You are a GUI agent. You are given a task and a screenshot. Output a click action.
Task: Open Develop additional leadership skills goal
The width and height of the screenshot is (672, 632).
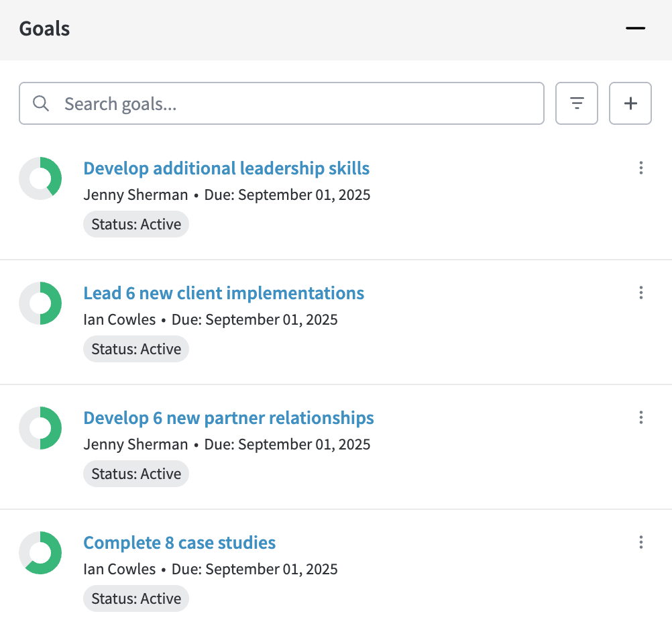coord(226,168)
